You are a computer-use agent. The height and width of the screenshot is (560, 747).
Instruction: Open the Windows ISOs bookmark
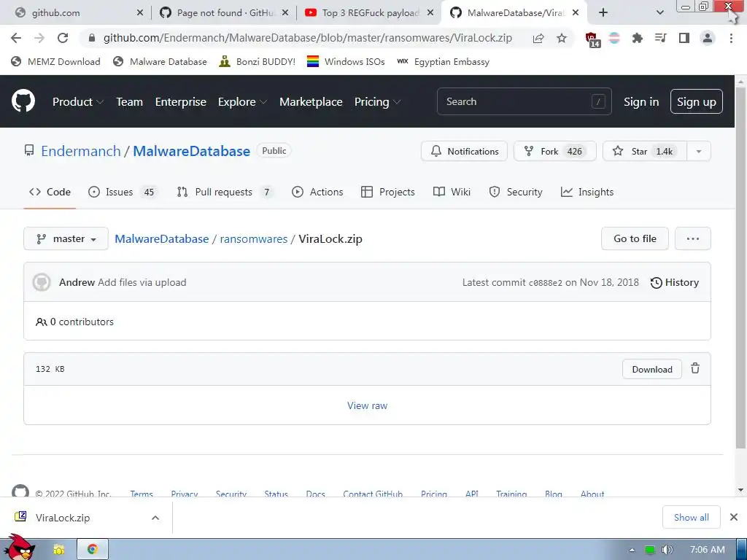(346, 62)
